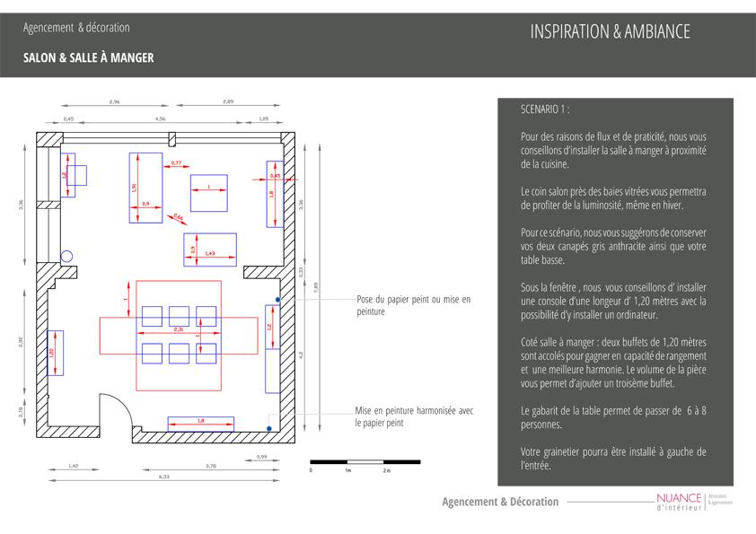
Task: Click the NUANCE d'intérieur logo
Action: [679, 504]
